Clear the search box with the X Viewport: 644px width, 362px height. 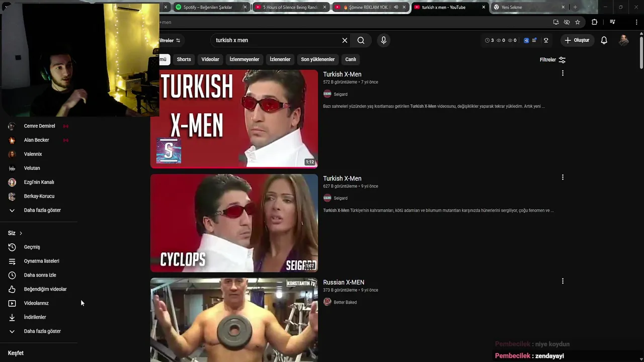tap(345, 40)
